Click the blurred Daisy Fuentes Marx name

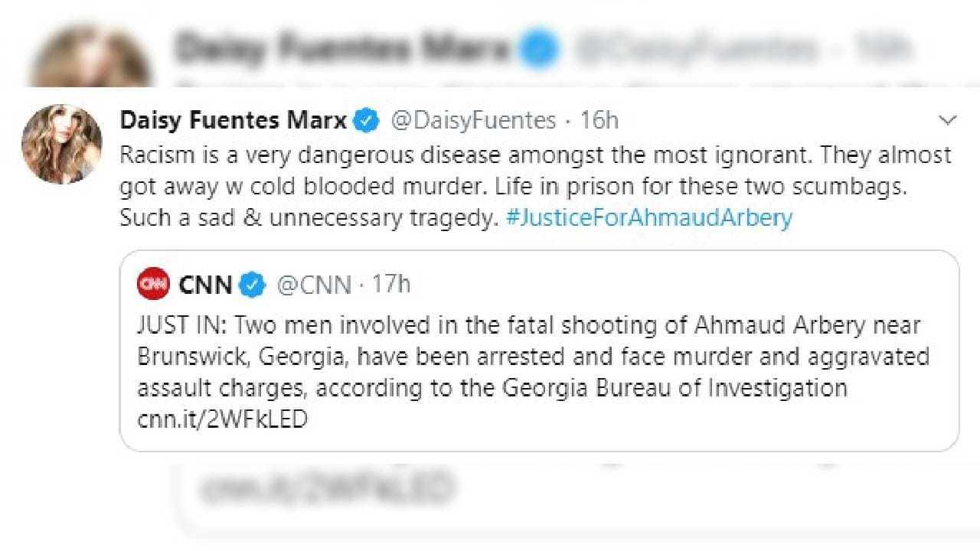click(341, 48)
